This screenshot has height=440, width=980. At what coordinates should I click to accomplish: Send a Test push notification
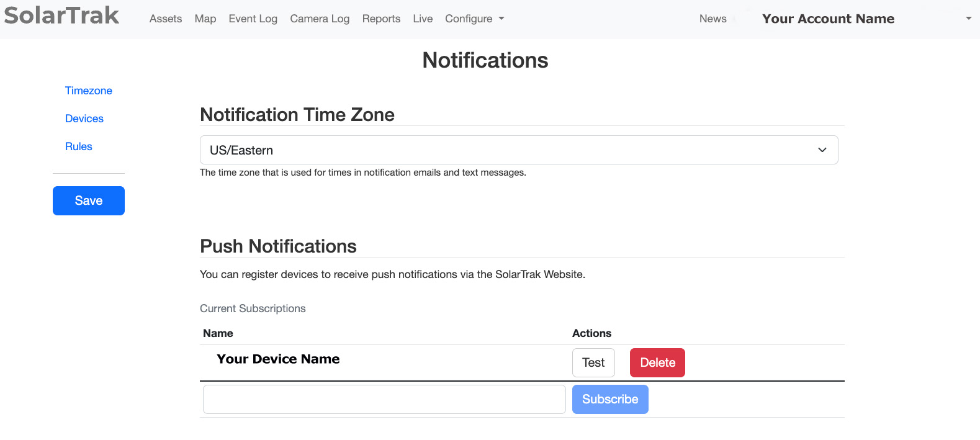[593, 362]
